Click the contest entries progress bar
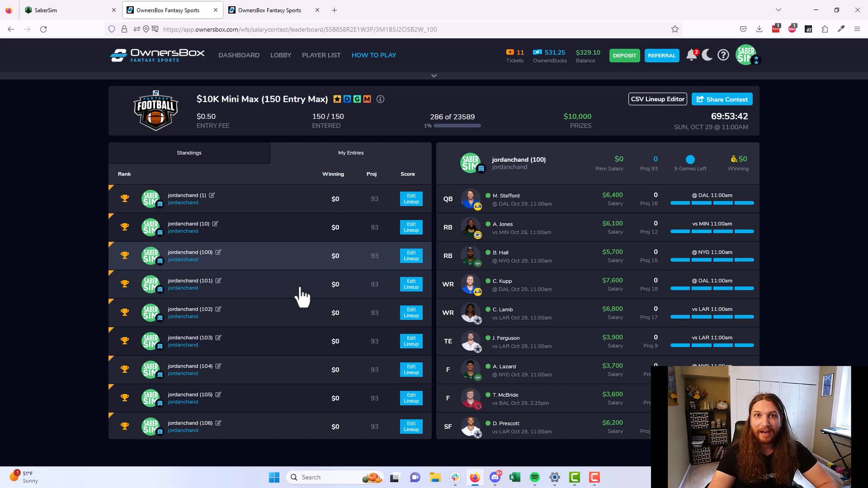The width and height of the screenshot is (868, 488). point(457,126)
